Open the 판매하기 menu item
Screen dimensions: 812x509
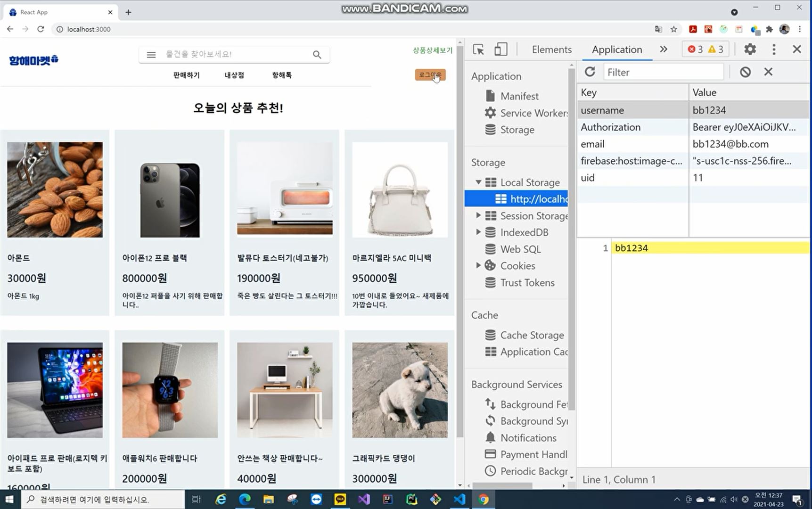point(187,75)
